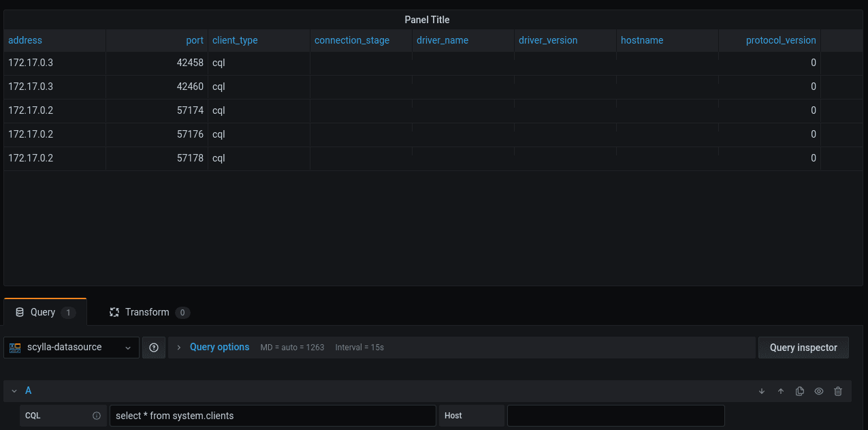Focus the Host input field

[x=616, y=416]
